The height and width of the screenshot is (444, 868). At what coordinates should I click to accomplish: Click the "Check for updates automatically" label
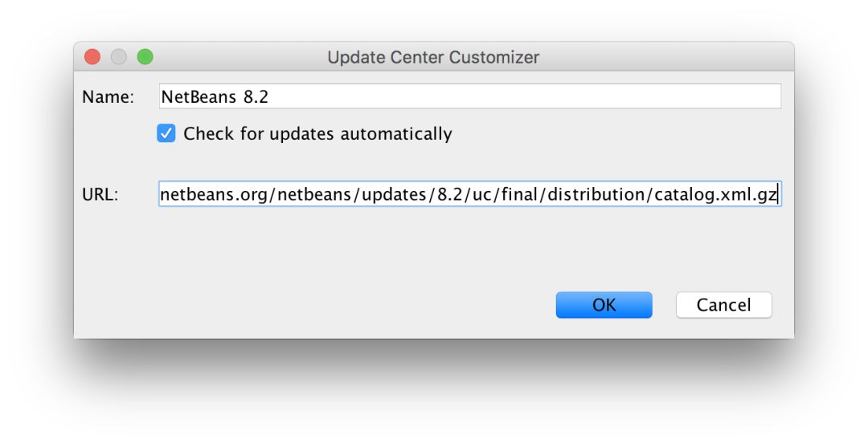tap(317, 134)
